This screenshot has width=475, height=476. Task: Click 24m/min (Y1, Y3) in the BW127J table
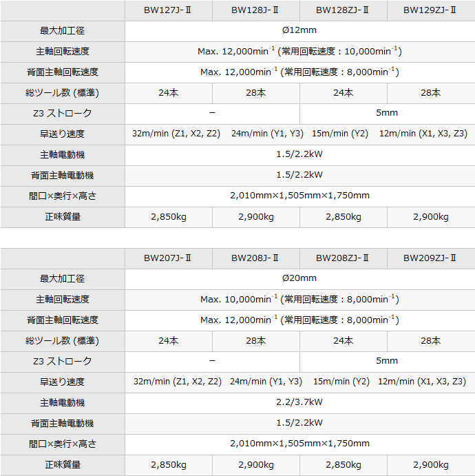[x=267, y=134]
